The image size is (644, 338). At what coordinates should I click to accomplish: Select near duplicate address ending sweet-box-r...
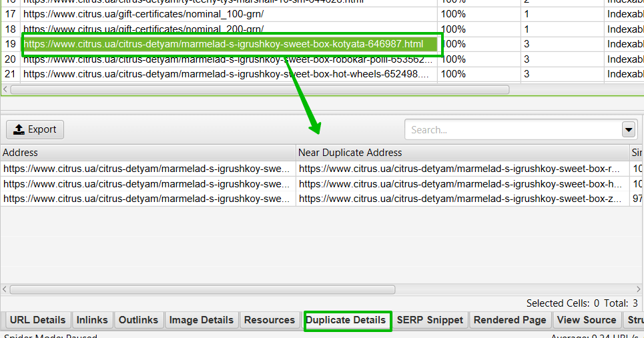[x=462, y=169]
